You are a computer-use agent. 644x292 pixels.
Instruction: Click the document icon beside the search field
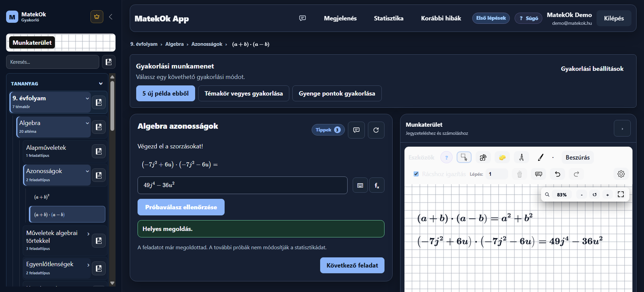tap(109, 62)
